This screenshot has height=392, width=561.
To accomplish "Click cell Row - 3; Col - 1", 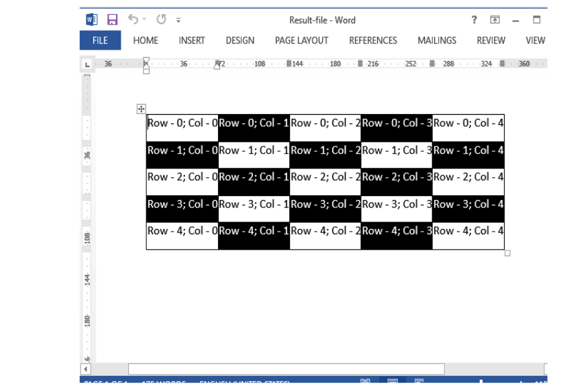I will [x=254, y=209].
